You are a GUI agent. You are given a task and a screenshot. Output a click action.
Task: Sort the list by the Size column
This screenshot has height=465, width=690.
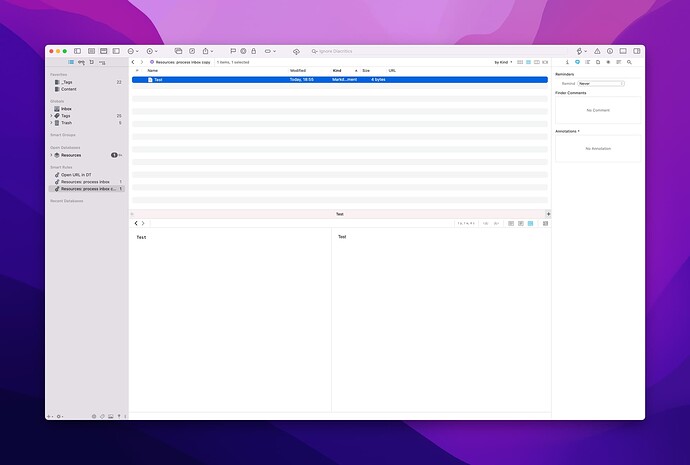click(366, 70)
